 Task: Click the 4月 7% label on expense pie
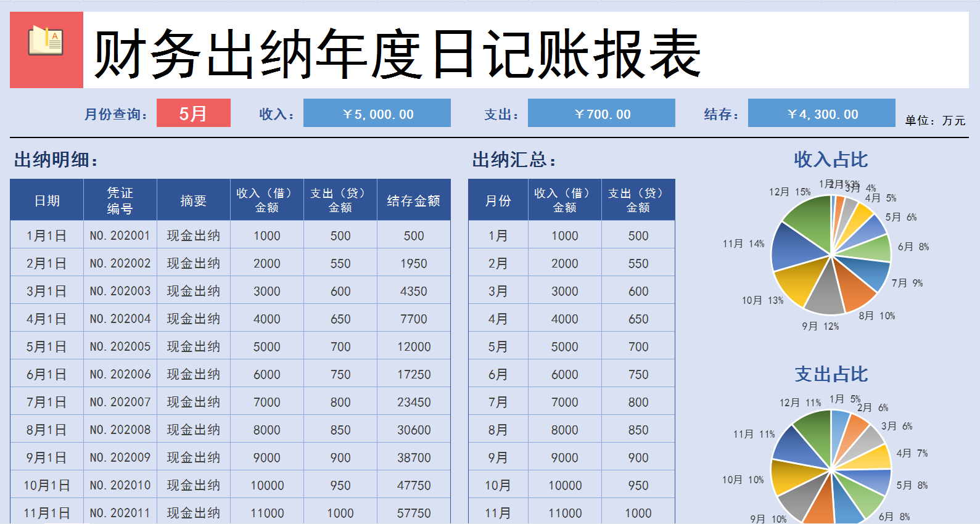point(912,453)
